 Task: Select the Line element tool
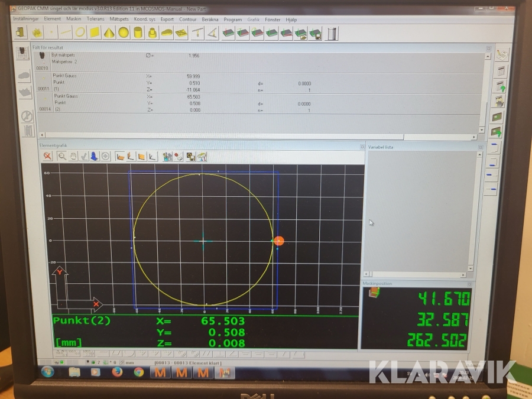click(x=66, y=33)
